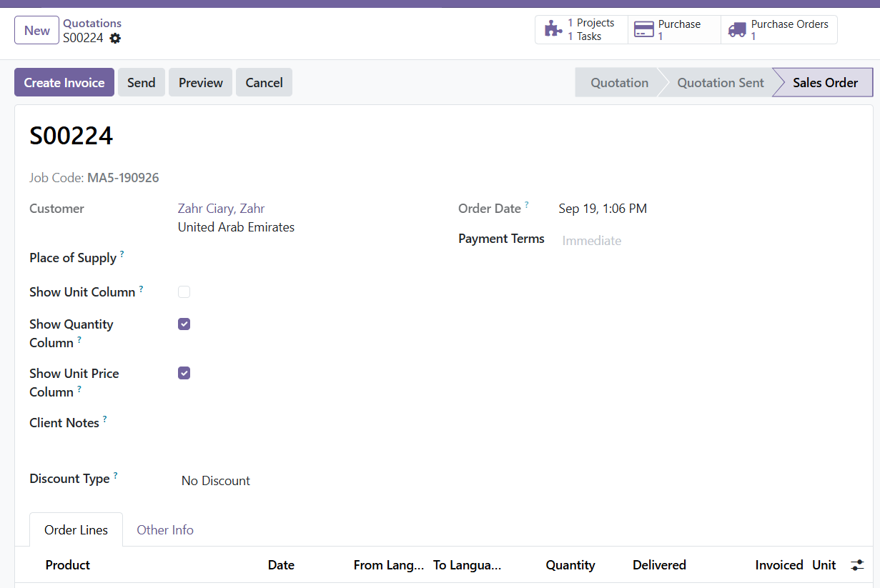The height and width of the screenshot is (588, 880).
Task: Sort by the Date column header
Action: coord(281,565)
